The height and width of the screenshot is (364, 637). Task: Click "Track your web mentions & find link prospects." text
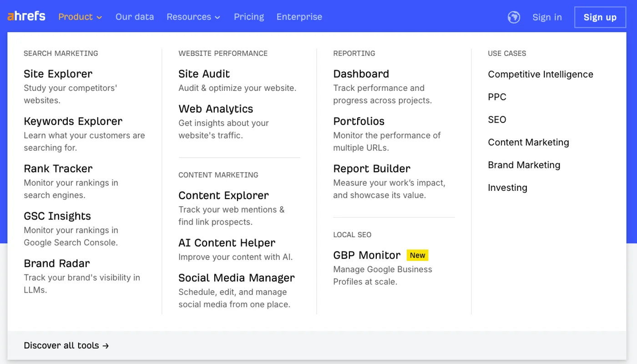pyautogui.click(x=231, y=216)
